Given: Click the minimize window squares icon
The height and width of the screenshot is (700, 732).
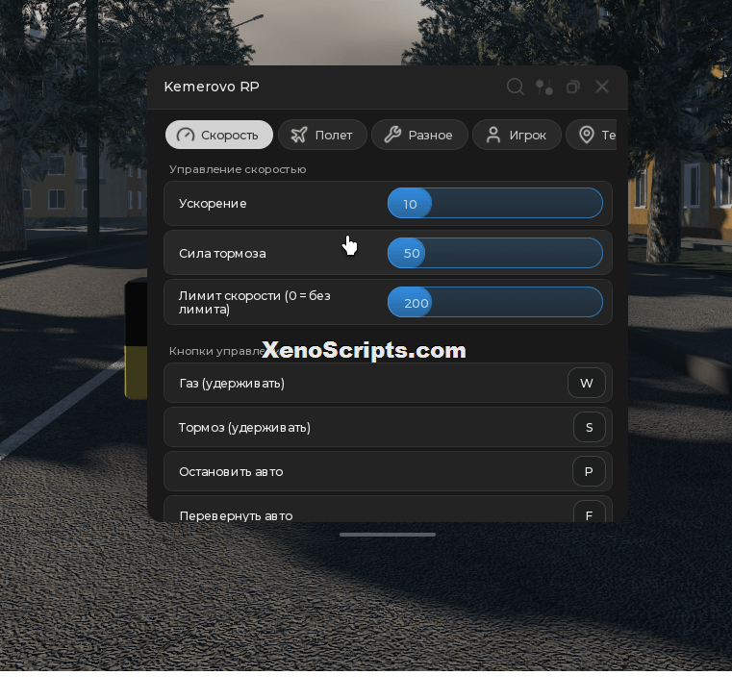Looking at the screenshot, I should point(573,87).
